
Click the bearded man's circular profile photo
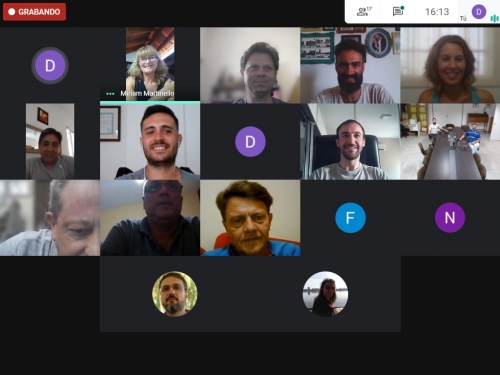tap(175, 294)
